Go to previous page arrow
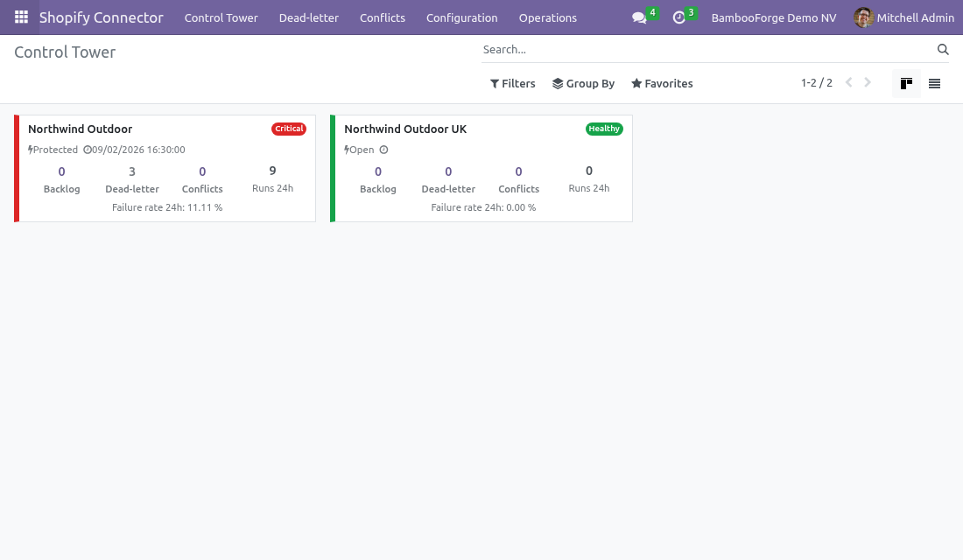Viewport: 963px width, 560px height. [849, 82]
